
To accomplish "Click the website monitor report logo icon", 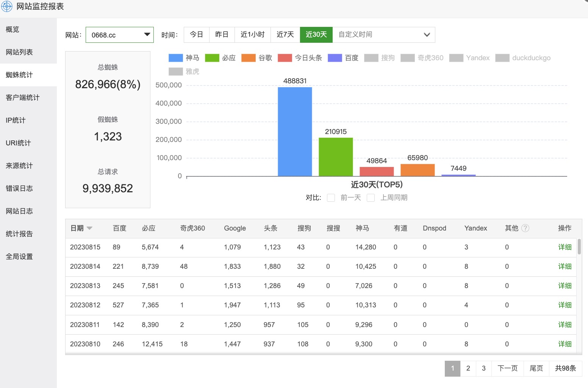I will click(7, 6).
